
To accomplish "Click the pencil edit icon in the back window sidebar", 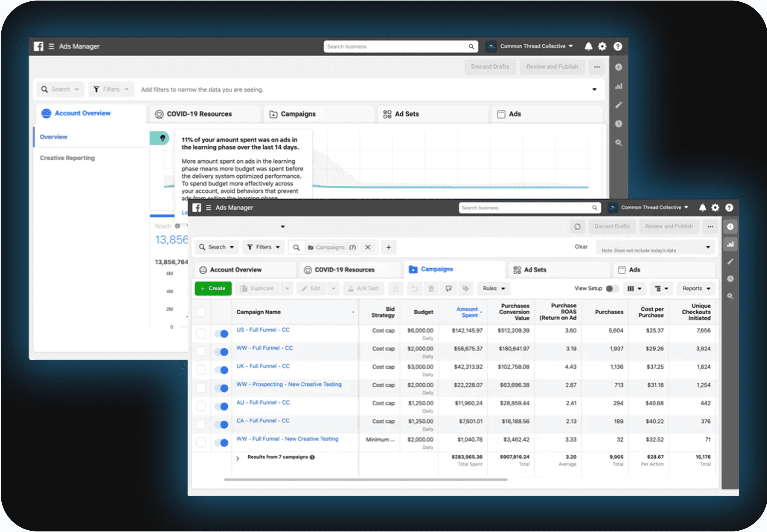I will tap(619, 105).
